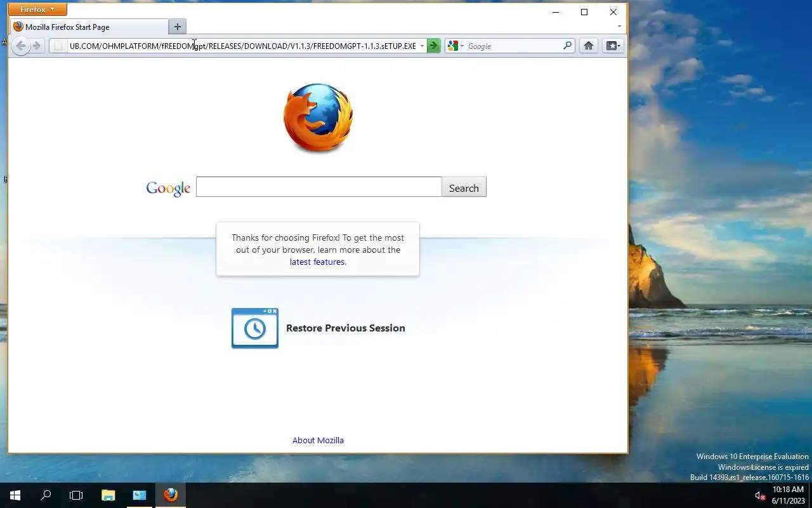The image size is (812, 508).
Task: Click the green Go arrow button
Action: (433, 46)
